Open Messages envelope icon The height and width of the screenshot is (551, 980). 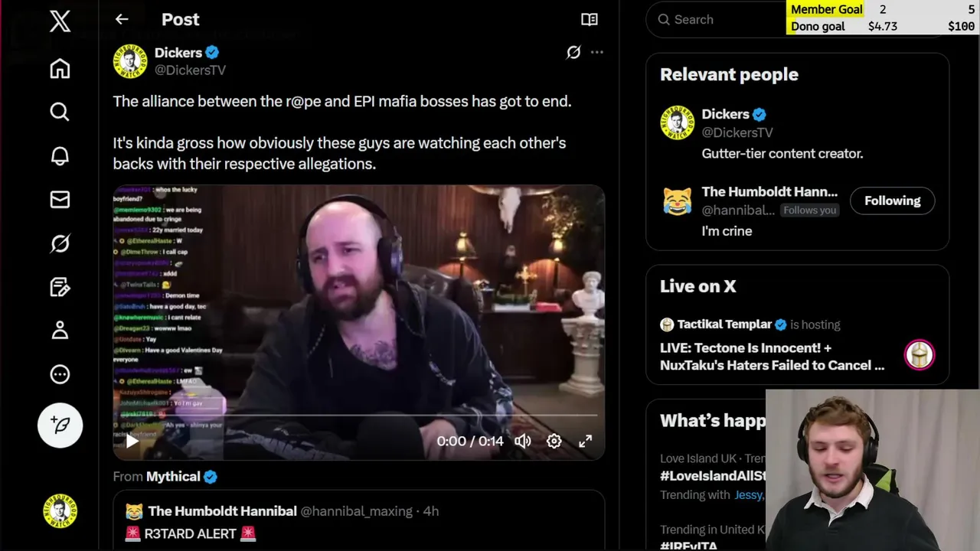tap(60, 200)
